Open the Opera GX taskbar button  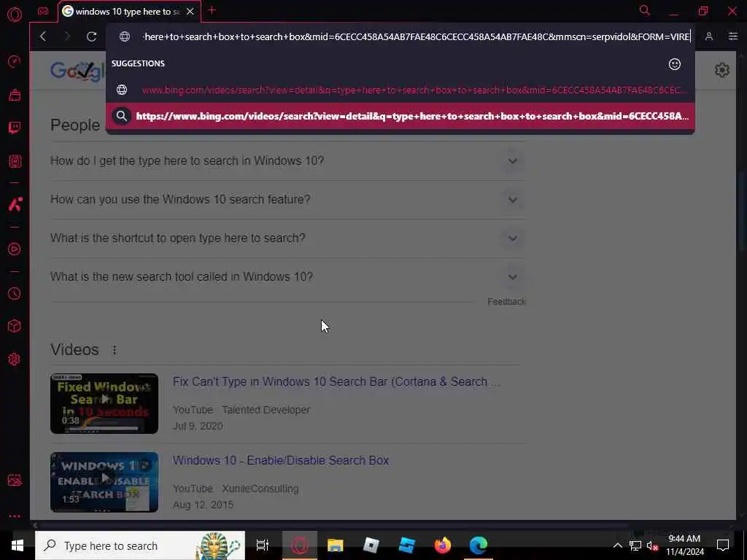pos(300,545)
